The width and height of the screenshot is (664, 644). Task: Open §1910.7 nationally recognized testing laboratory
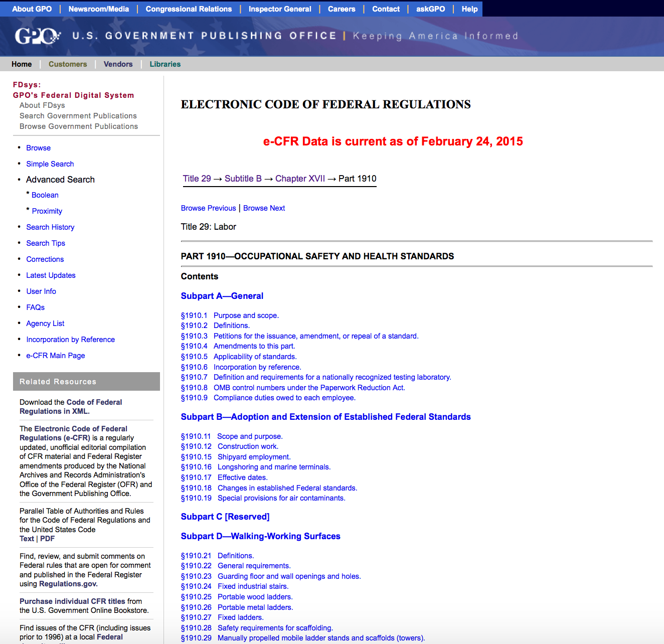pyautogui.click(x=316, y=377)
